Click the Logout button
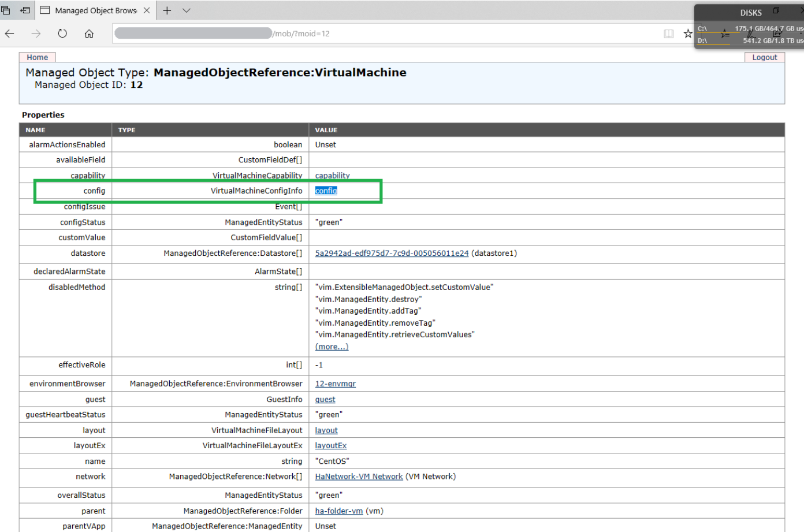The image size is (804, 532). coord(764,57)
